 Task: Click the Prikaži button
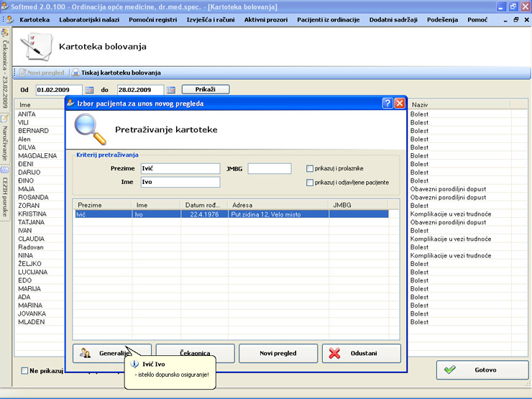click(x=205, y=90)
